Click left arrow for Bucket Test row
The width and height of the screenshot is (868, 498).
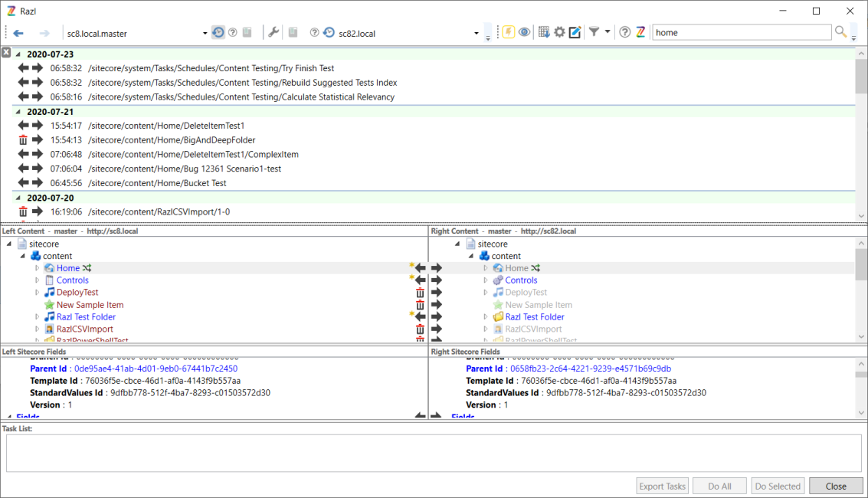pyautogui.click(x=23, y=183)
